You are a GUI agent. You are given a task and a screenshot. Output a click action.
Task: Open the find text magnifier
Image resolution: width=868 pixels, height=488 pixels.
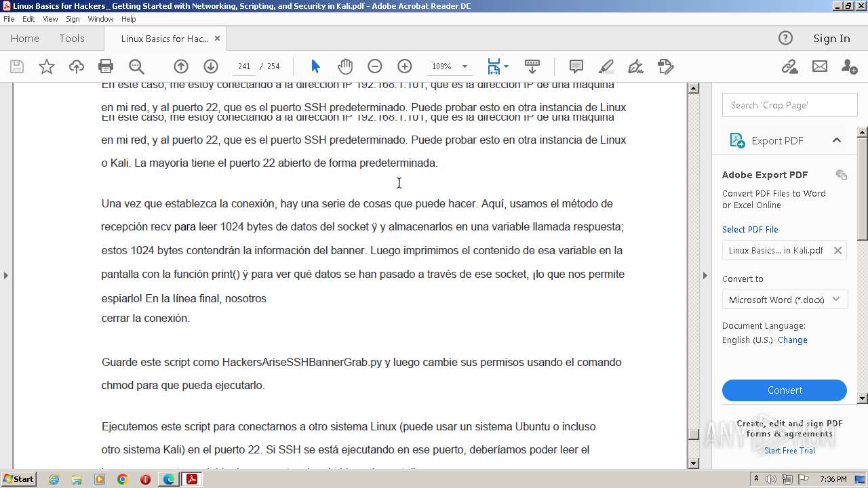coord(136,66)
